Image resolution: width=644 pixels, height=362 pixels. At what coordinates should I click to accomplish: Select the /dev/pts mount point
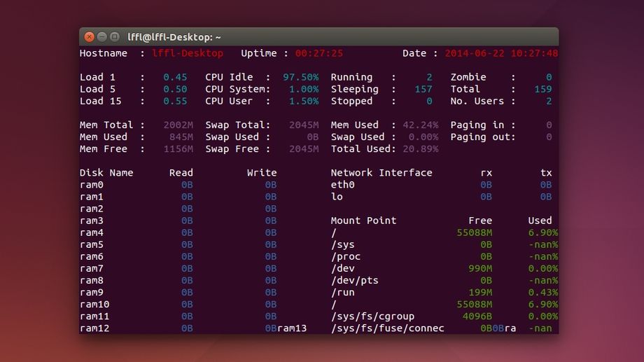354,280
